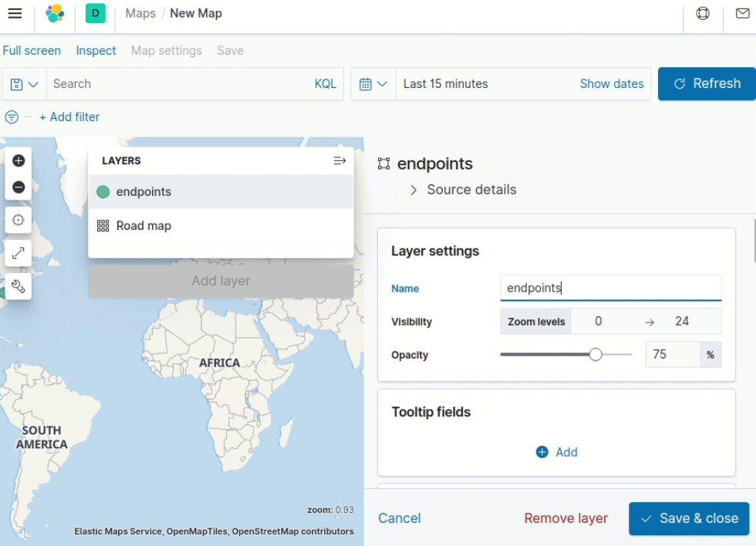Open the Kibana navigation hamburger menu
The height and width of the screenshot is (546, 756).
[15, 13]
